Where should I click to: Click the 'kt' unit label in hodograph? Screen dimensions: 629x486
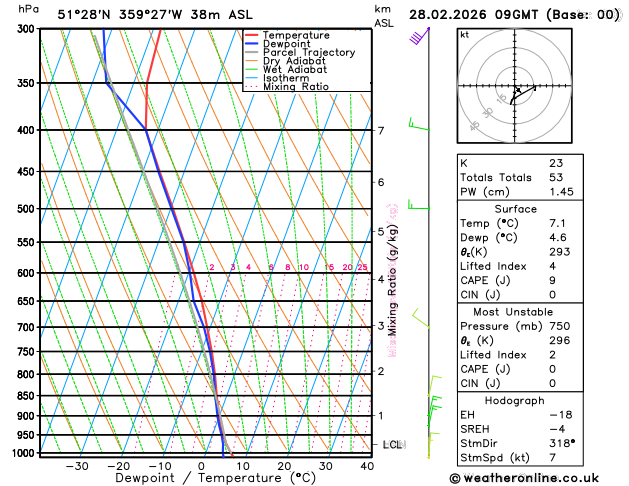tap(465, 35)
